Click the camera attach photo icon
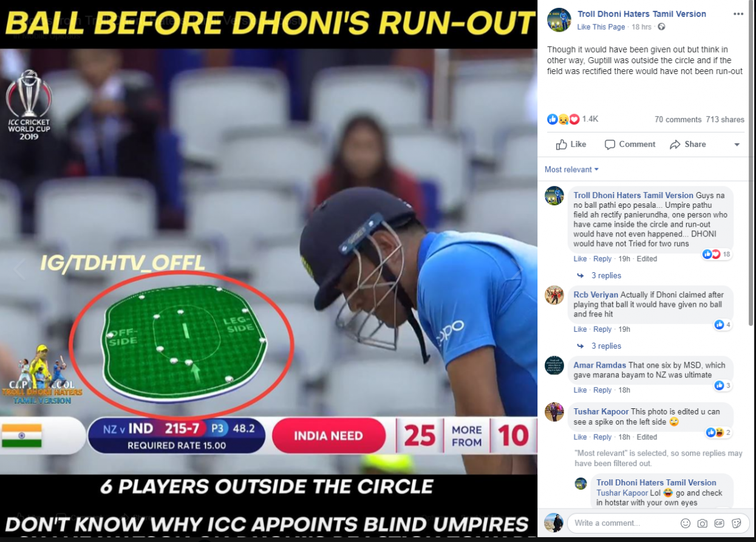 [703, 523]
